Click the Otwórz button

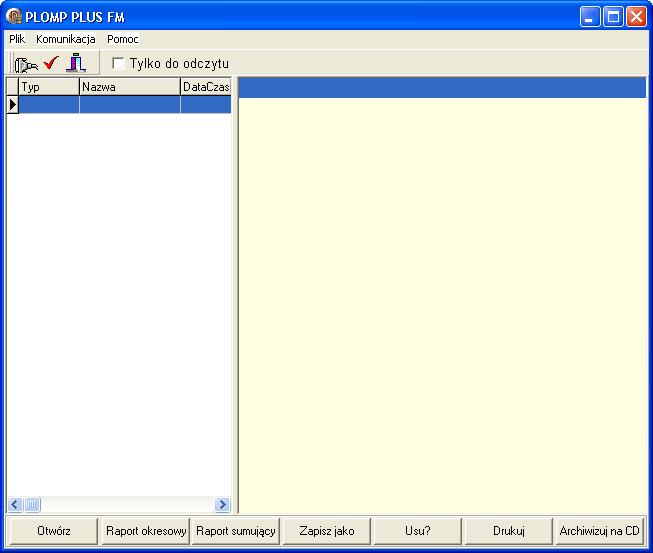pos(54,531)
